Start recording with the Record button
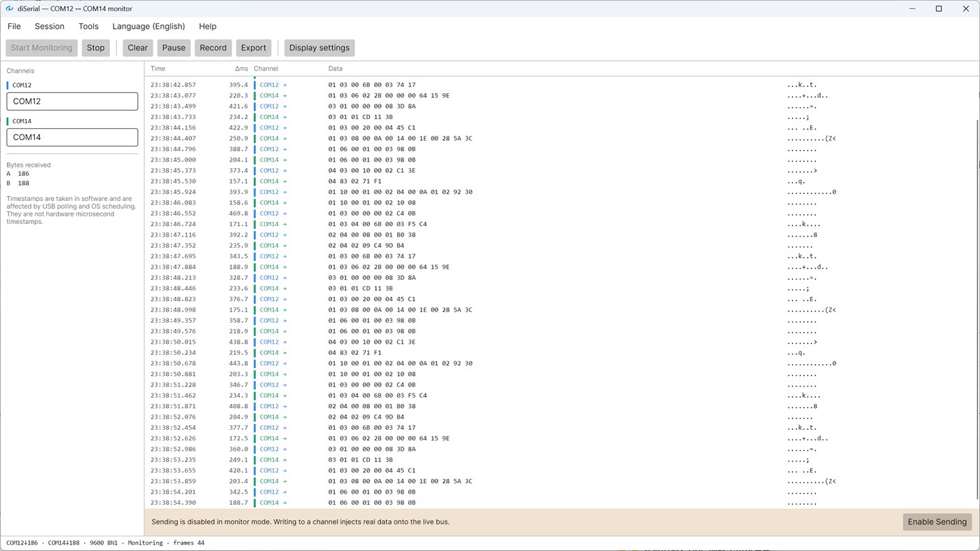980x551 pixels. tap(213, 48)
